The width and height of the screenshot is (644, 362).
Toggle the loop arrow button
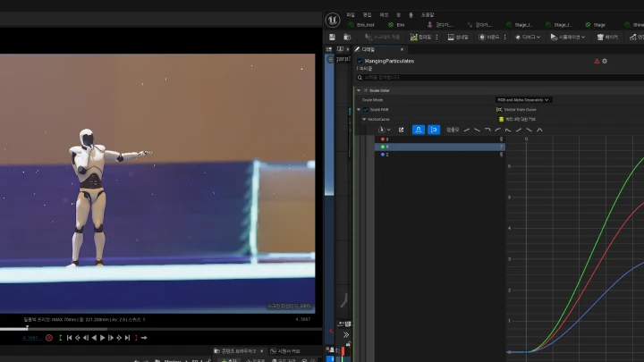144,338
